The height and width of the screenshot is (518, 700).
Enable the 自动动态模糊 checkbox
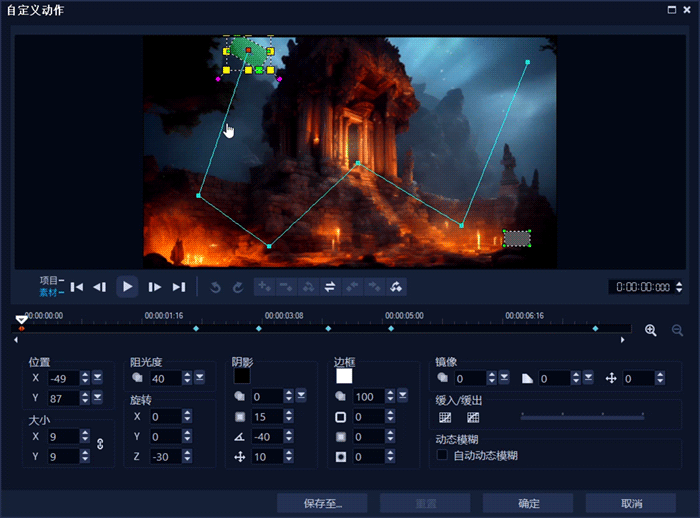(x=442, y=455)
